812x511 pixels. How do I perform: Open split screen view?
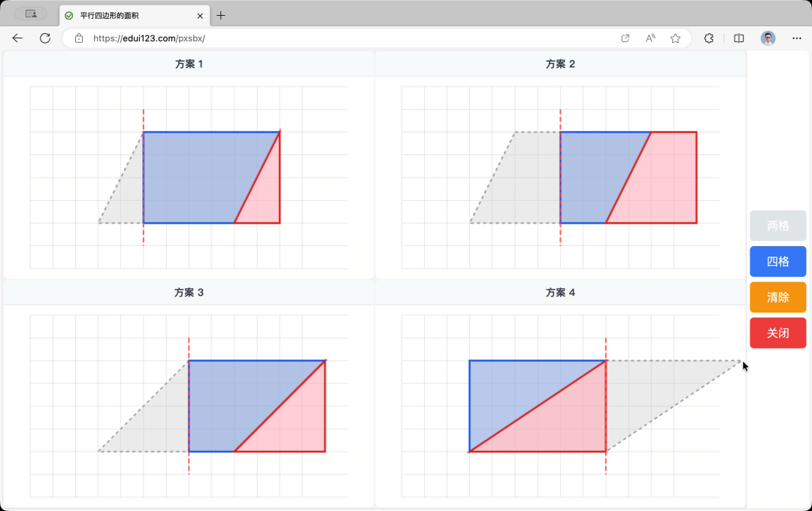click(x=738, y=38)
